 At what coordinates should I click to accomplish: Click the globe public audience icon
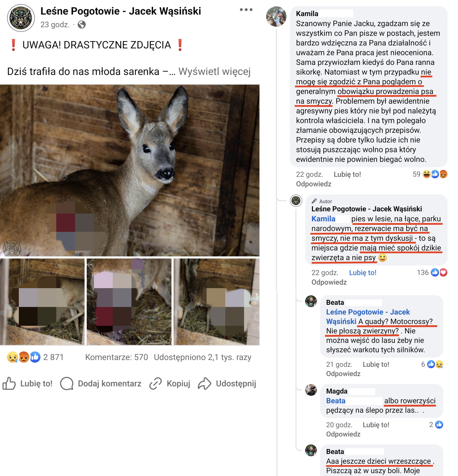point(82,25)
